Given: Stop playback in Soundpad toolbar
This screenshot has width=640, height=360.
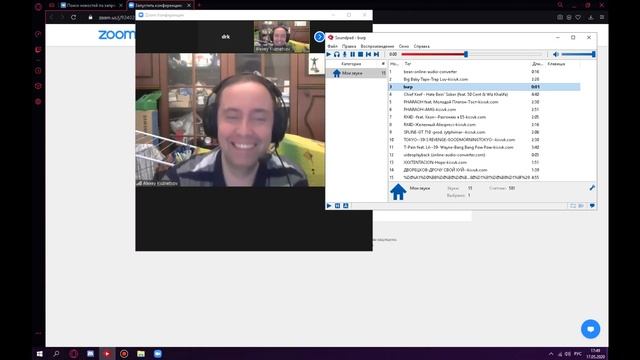Looking at the screenshot, I should (x=360, y=54).
